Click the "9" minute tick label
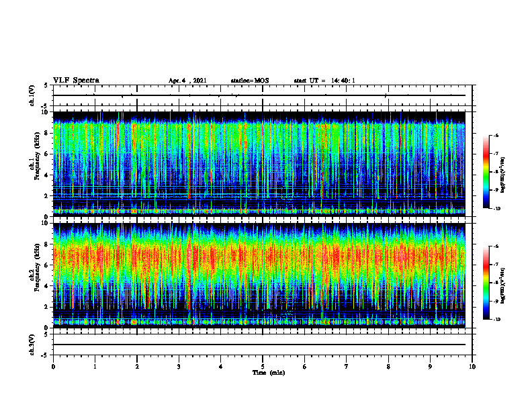Screen dimensions: 532x411 [x=430, y=367]
